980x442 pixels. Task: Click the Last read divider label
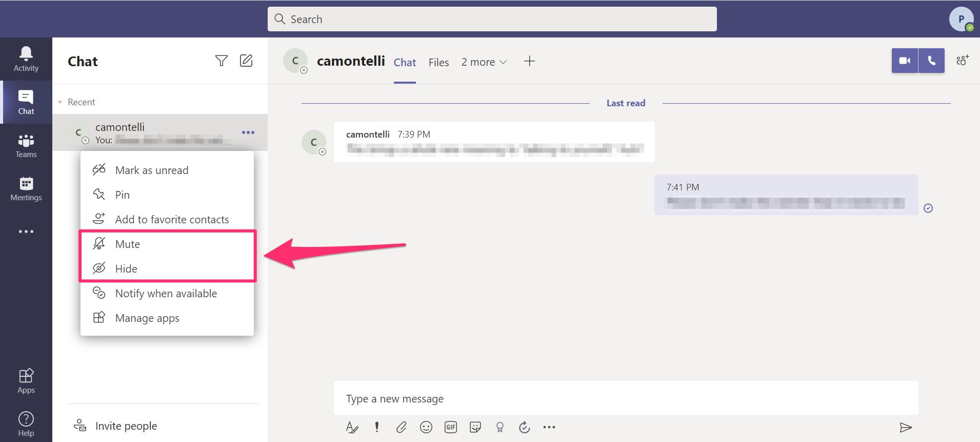[x=626, y=103]
